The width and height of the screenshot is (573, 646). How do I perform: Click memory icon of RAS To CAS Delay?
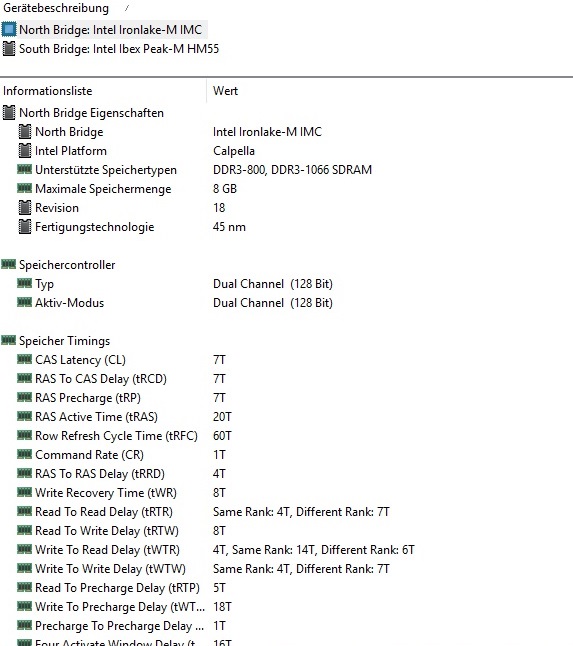coord(24,378)
